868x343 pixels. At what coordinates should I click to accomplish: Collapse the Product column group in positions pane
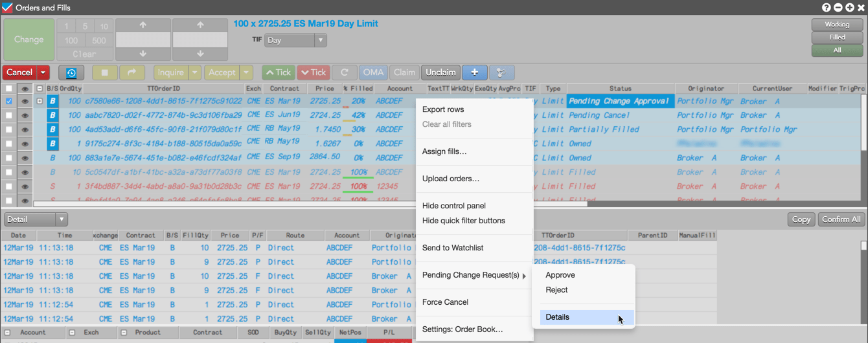[122, 333]
